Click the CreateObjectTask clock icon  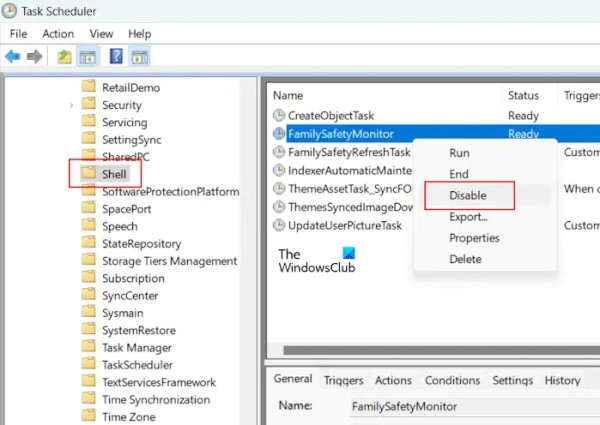tap(279, 115)
